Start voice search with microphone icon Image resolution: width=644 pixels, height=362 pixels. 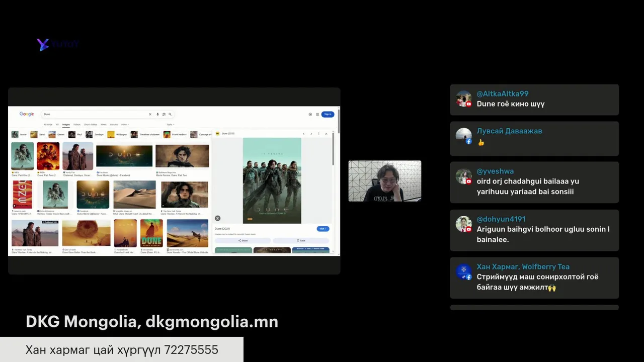(x=157, y=114)
